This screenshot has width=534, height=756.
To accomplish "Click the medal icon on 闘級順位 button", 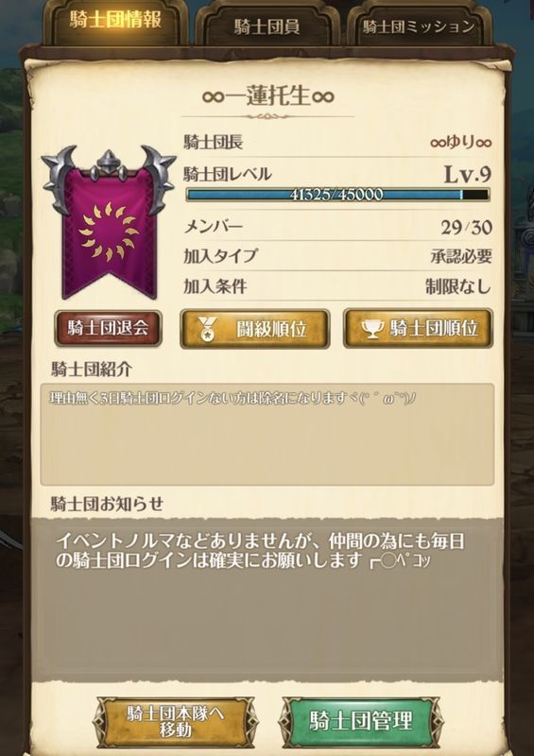I will [x=208, y=330].
